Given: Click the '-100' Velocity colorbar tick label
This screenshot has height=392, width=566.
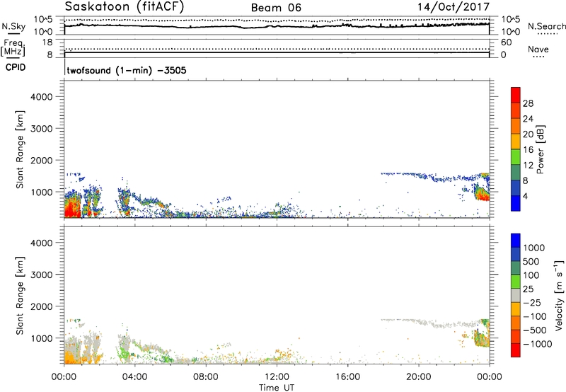Looking at the screenshot, I should point(534,316).
